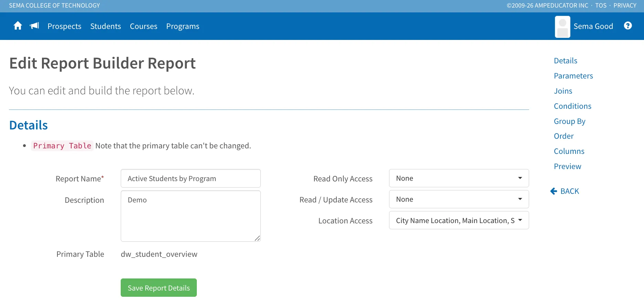Image resolution: width=644 pixels, height=305 pixels.
Task: Grab the Description textarea resize handle
Action: pos(257,238)
